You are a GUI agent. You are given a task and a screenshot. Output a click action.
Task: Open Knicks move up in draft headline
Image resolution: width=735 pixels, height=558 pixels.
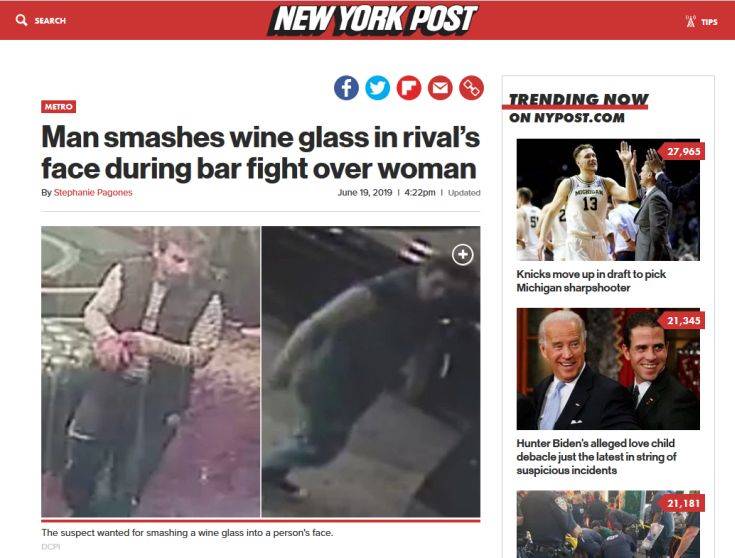tap(591, 281)
